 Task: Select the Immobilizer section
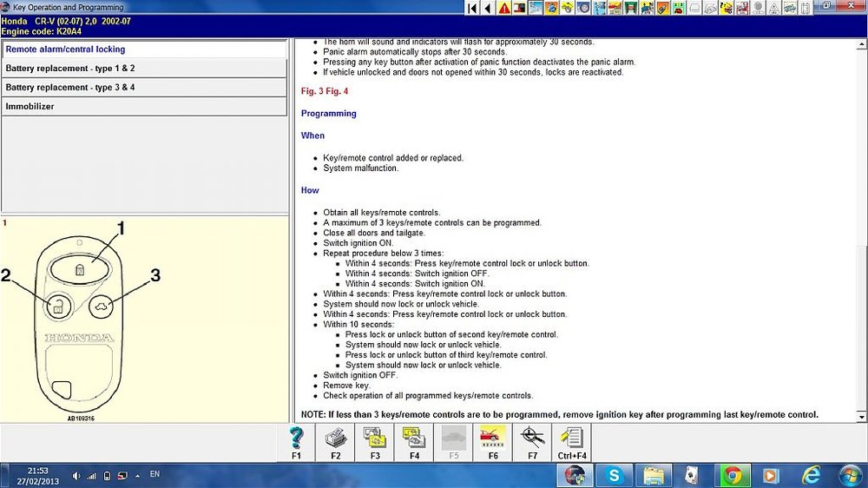click(144, 106)
